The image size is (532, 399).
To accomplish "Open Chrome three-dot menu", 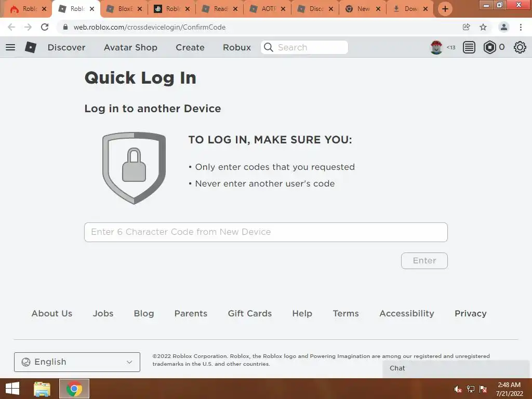I will tap(521, 27).
